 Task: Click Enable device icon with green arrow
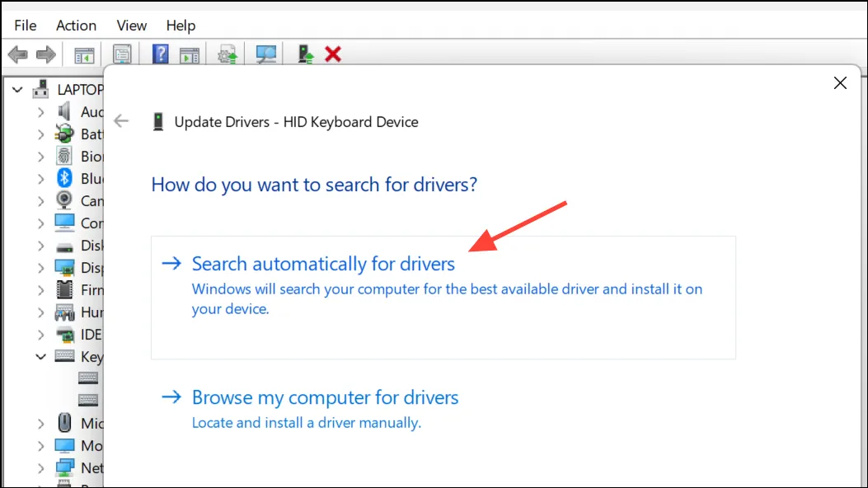(x=306, y=54)
